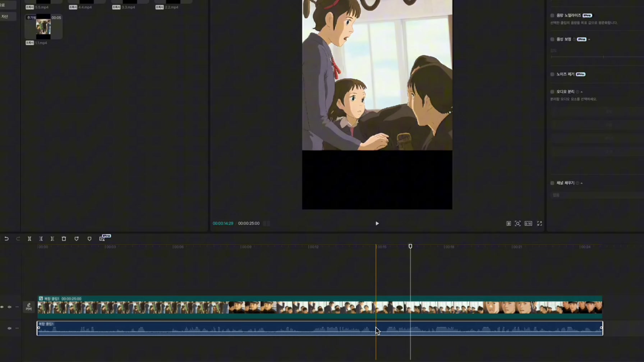Click the 4.4.mp4 file label

click(85, 7)
